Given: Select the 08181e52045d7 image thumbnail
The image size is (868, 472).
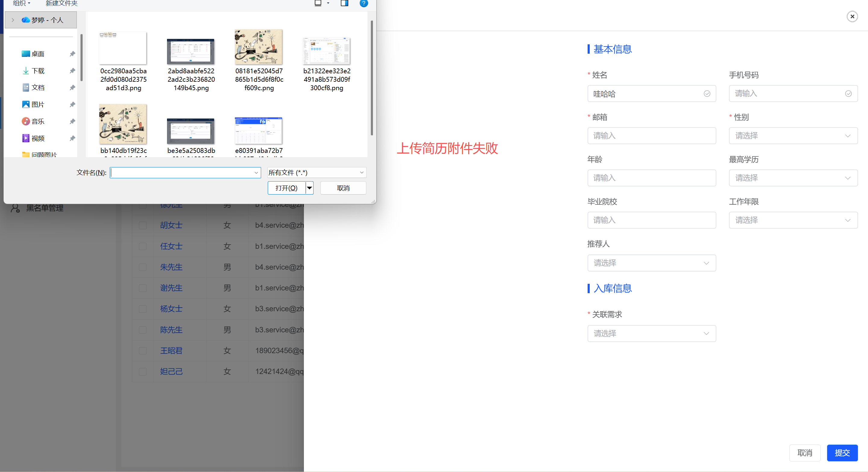Looking at the screenshot, I should tap(258, 47).
